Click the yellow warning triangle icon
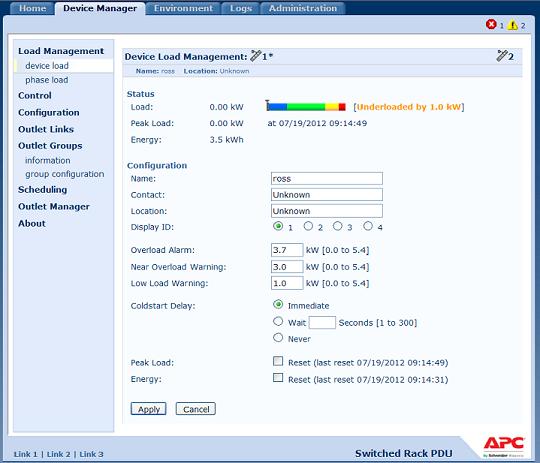Image resolution: width=540 pixels, height=463 pixels. [x=512, y=25]
